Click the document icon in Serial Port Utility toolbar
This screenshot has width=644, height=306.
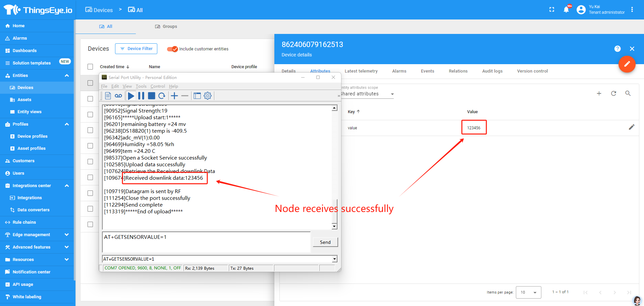(108, 96)
